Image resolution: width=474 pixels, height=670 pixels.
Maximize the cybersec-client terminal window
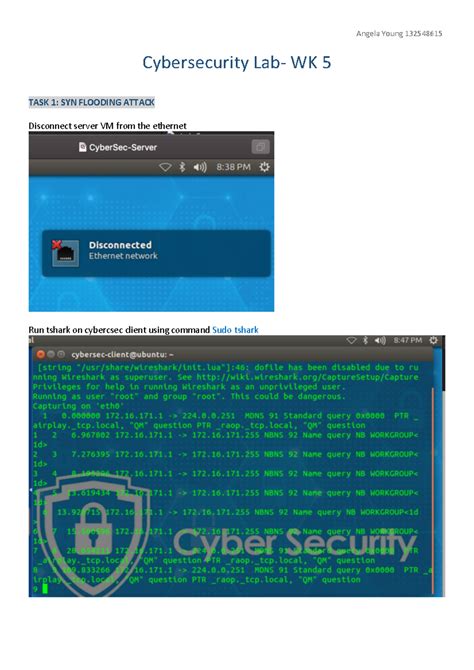(x=61, y=354)
